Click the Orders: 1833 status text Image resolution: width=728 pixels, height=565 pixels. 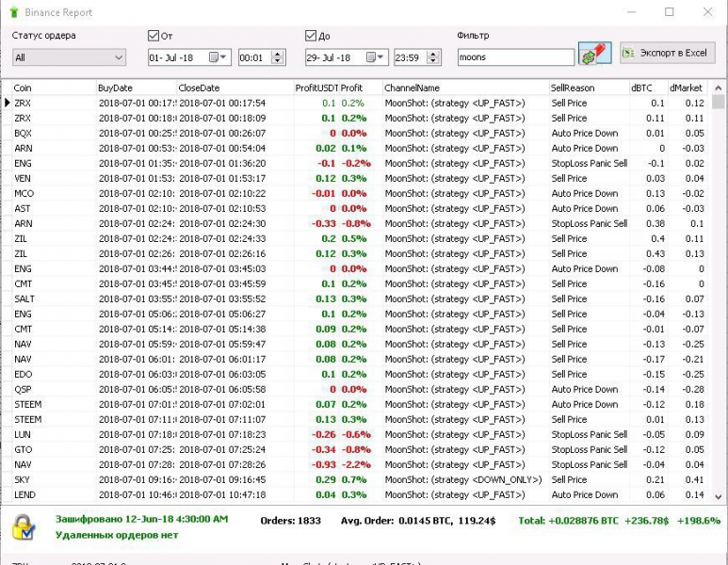point(291,521)
